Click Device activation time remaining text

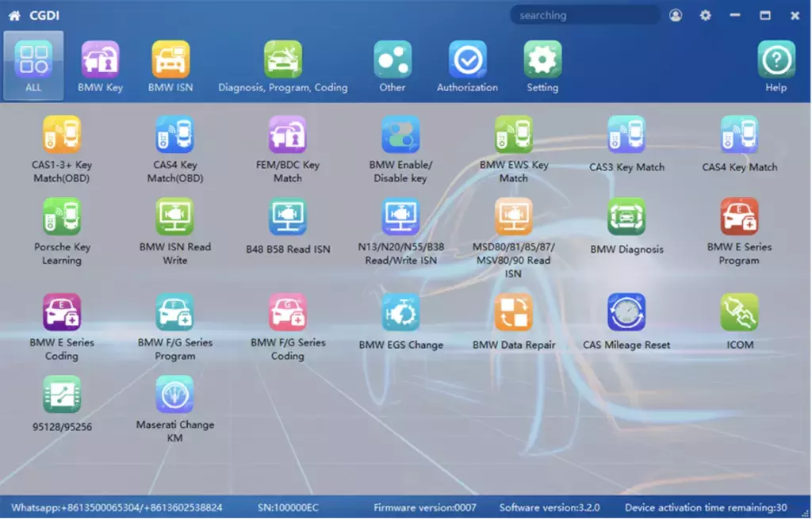click(x=706, y=508)
